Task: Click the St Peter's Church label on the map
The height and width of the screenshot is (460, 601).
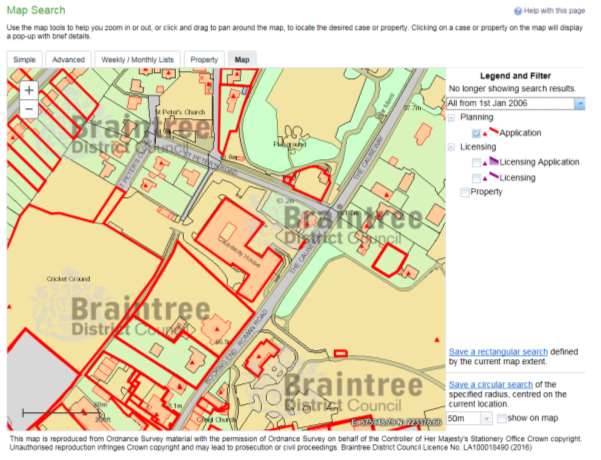Action: (x=180, y=112)
